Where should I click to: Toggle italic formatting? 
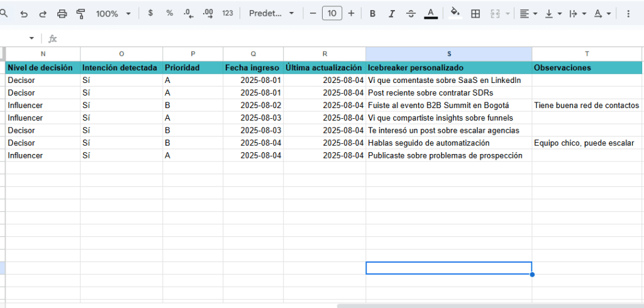(x=392, y=14)
